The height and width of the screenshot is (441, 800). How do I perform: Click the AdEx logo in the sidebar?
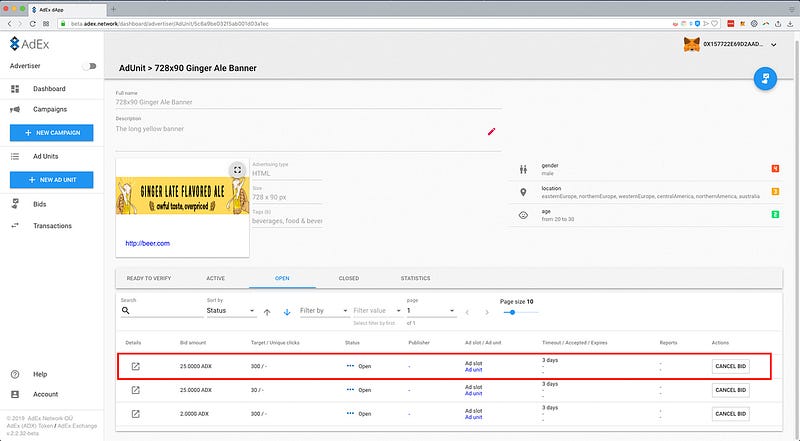(x=30, y=44)
